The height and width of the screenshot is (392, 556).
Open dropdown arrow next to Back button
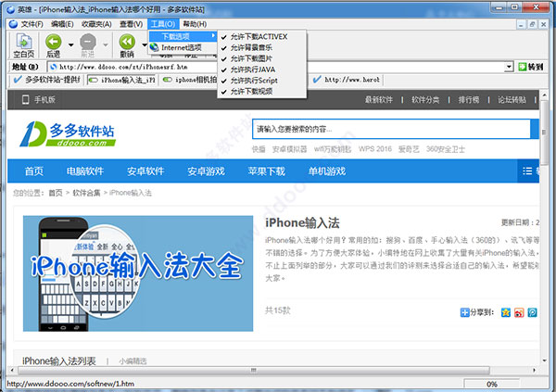tap(71, 44)
